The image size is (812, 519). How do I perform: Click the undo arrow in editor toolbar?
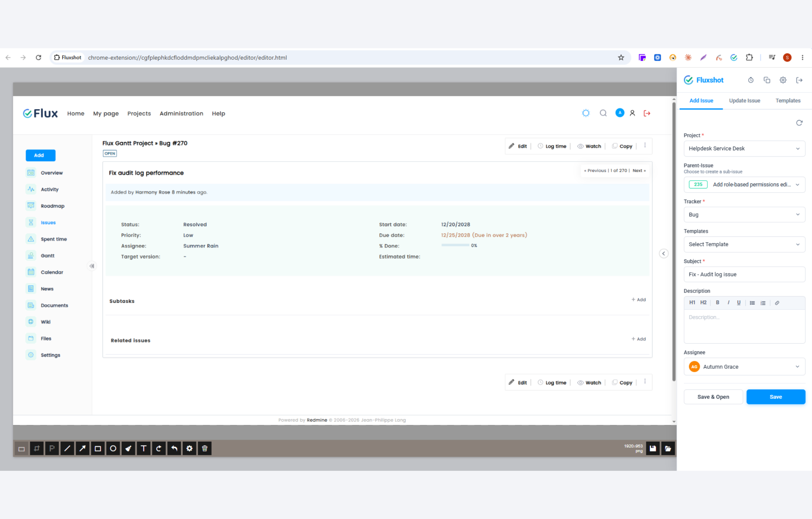tap(174, 449)
